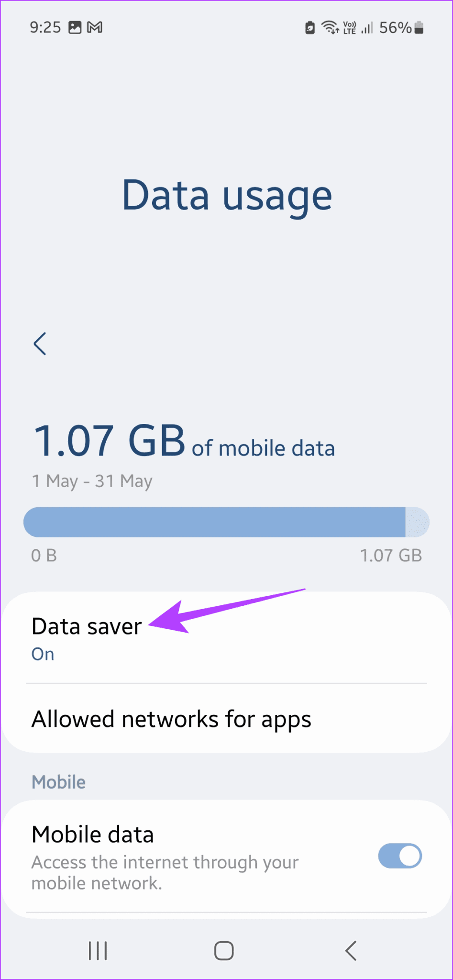Open the Data saver settings entry

point(86,626)
